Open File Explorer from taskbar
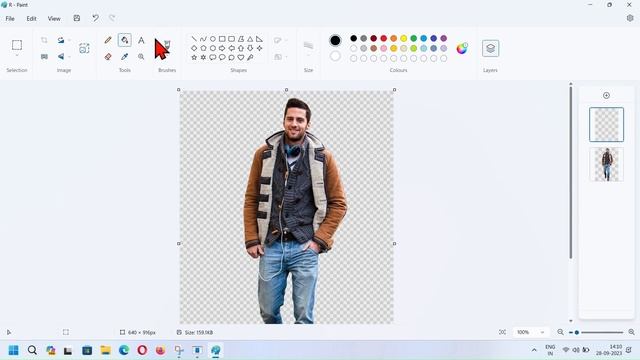The width and height of the screenshot is (640, 360). [x=105, y=350]
